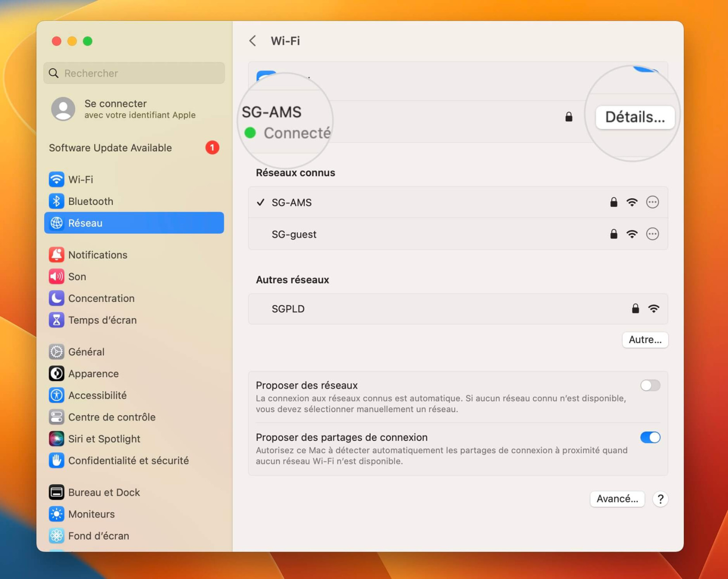Click signal icon in SG-guest row
The height and width of the screenshot is (579, 728).
coord(632,234)
